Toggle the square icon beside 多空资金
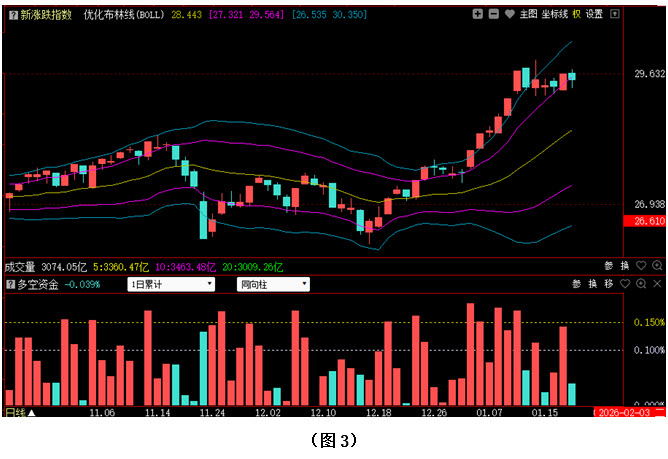The image size is (668, 459). click(10, 285)
